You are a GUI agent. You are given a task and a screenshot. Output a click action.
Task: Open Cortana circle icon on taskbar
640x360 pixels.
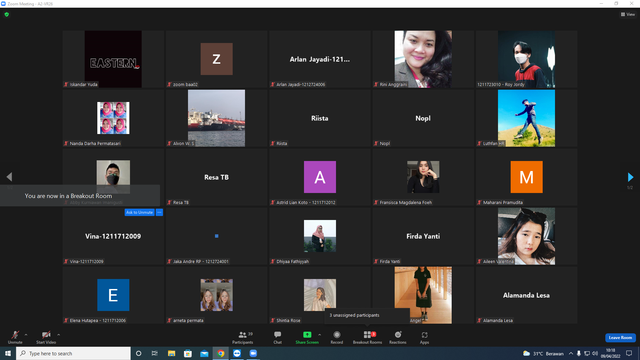click(138, 353)
